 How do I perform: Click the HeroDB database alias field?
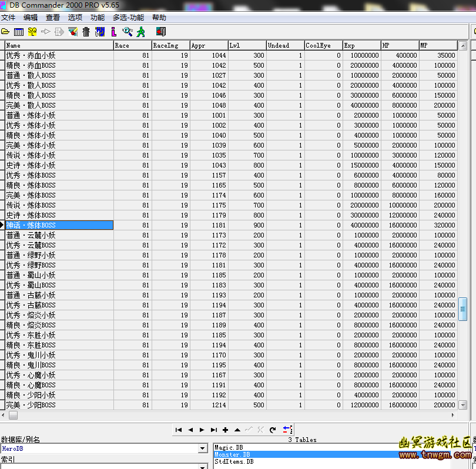(99, 448)
